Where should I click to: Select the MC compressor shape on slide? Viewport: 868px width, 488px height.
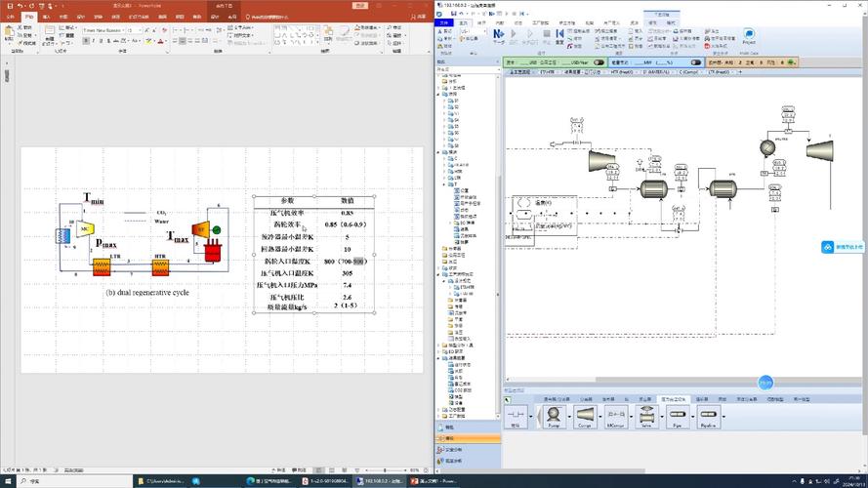click(85, 228)
